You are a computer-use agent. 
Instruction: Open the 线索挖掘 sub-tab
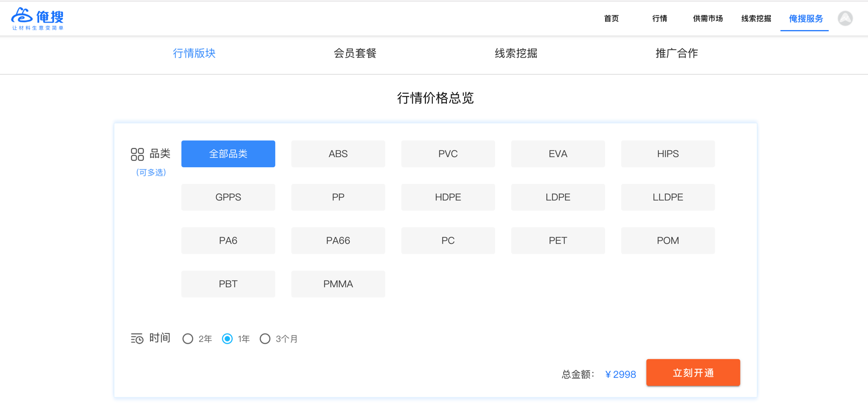pyautogui.click(x=516, y=54)
